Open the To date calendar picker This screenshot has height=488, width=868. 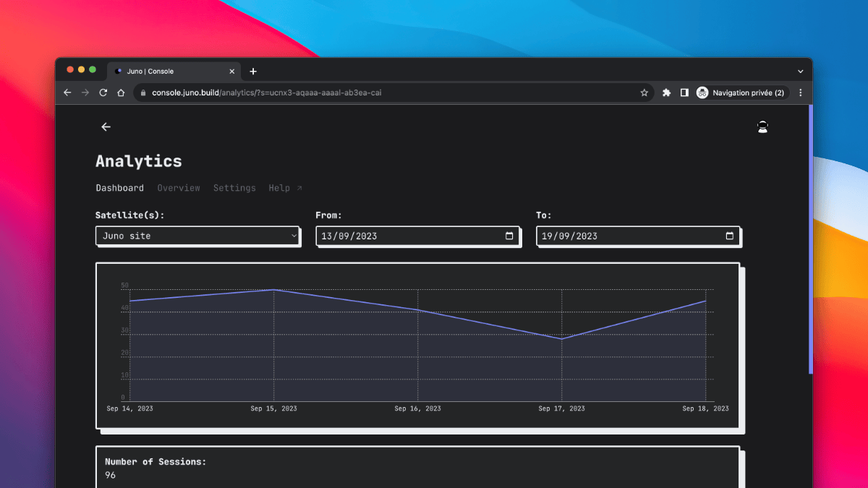[x=729, y=236]
